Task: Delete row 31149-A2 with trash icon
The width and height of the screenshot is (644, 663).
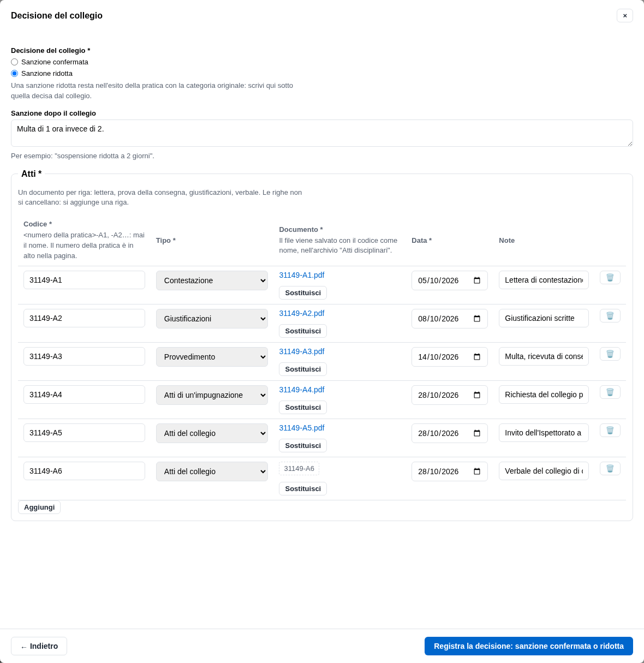Action: pyautogui.click(x=610, y=316)
